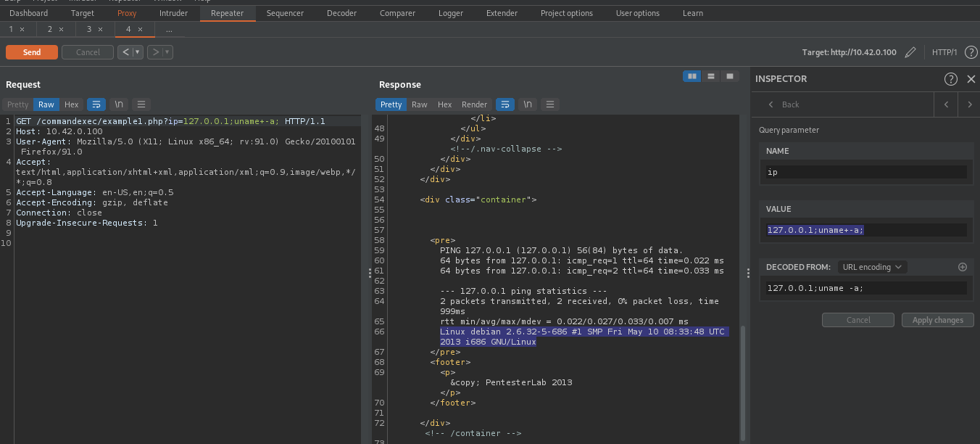Open User options tab
This screenshot has height=444, width=980.
[637, 13]
